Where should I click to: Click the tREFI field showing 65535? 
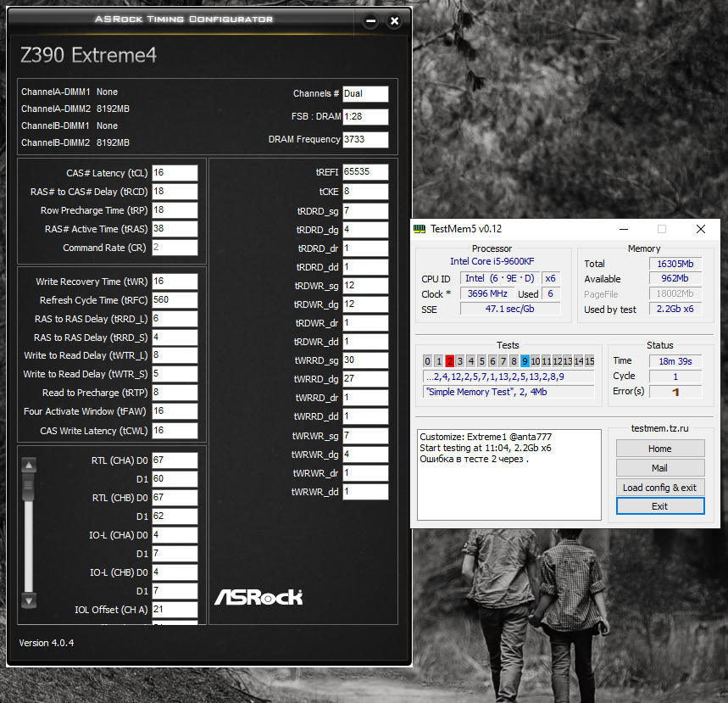coord(365,172)
